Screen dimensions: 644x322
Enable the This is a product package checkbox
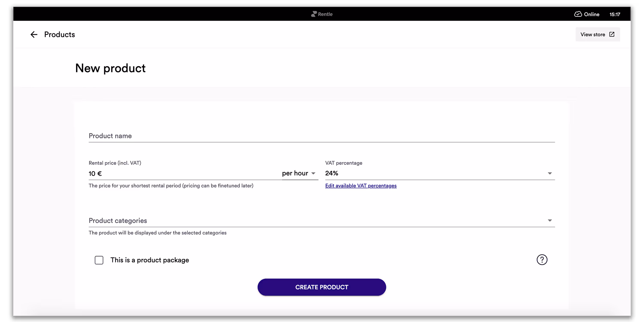click(99, 260)
